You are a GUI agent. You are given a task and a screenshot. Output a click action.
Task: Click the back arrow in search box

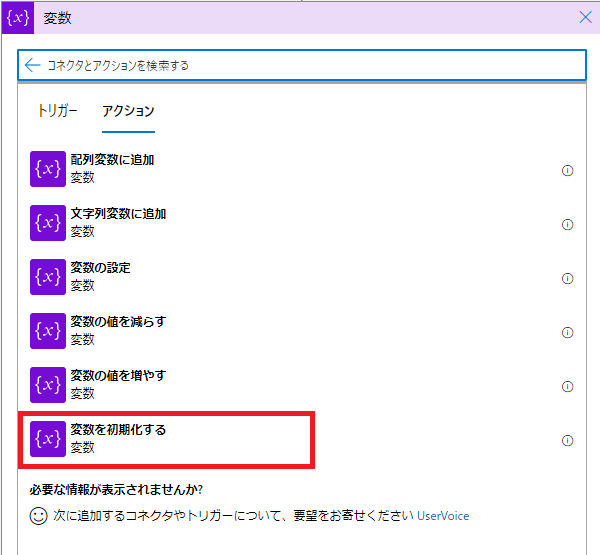(x=33, y=65)
